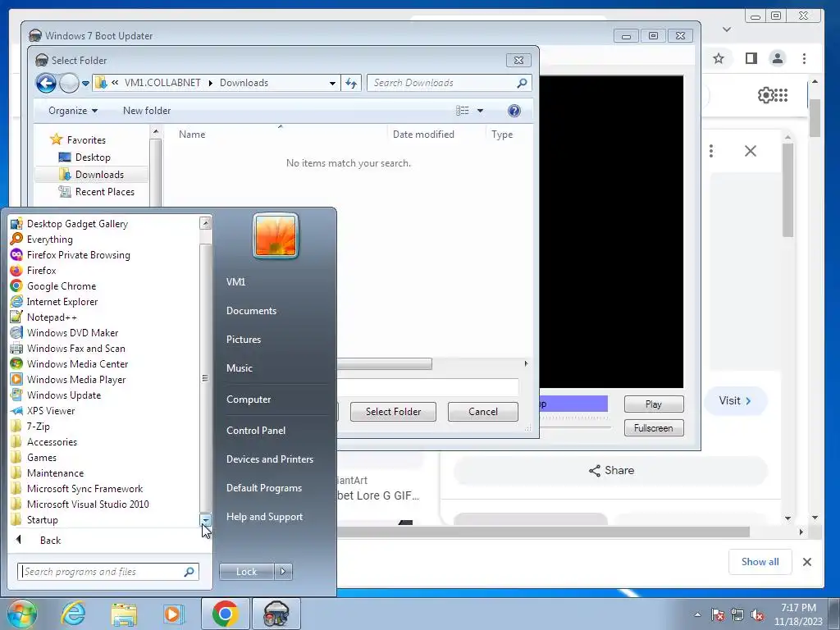Open Control Panel from Start menu
The width and height of the screenshot is (840, 630).
[256, 430]
